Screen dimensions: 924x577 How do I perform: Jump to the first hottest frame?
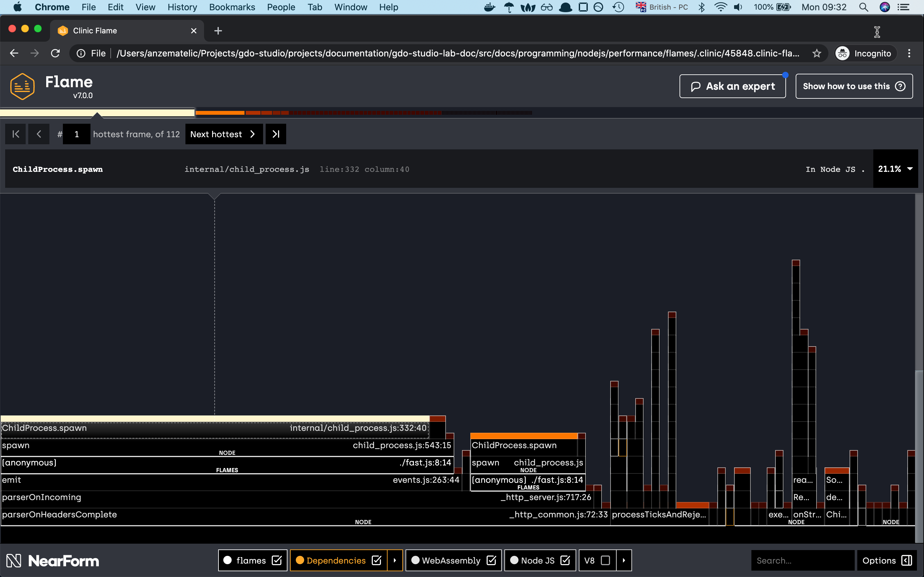15,134
